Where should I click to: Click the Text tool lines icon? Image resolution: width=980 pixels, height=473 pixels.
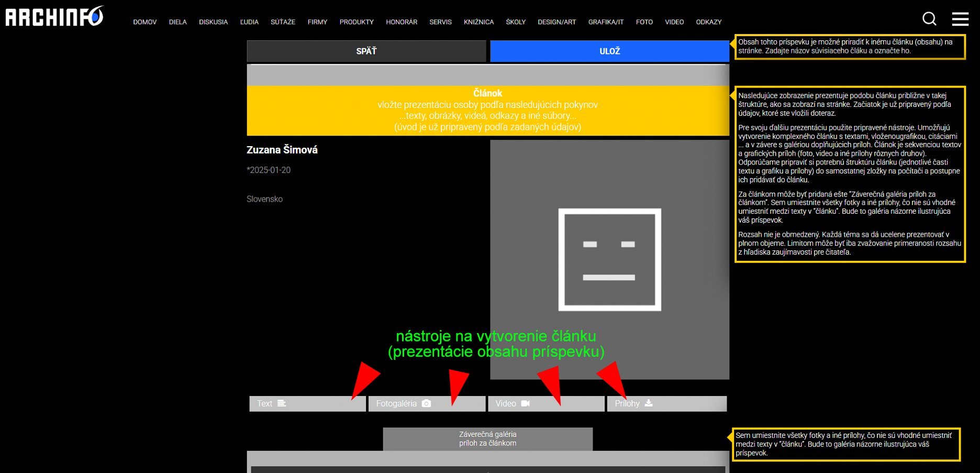[x=282, y=403]
